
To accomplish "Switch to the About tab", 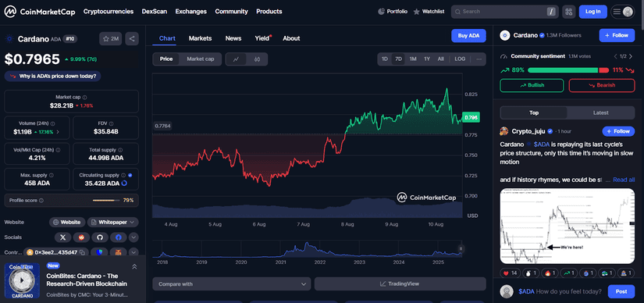I will click(x=291, y=38).
